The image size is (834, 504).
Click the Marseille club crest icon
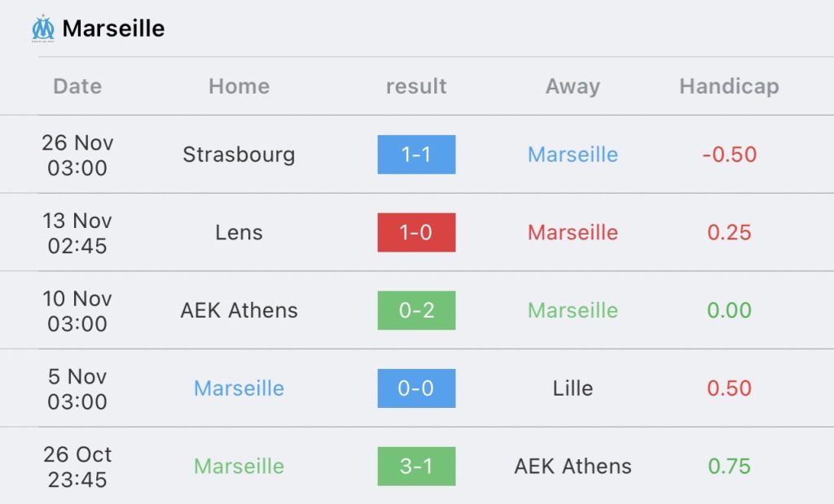point(43,28)
